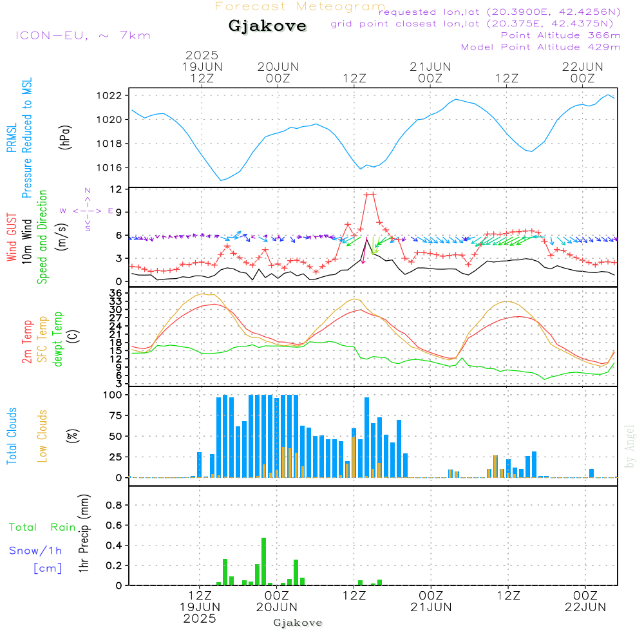The width and height of the screenshot is (644, 644).
Task: Click the 'by Angel' watermark on right edge
Action: [630, 446]
